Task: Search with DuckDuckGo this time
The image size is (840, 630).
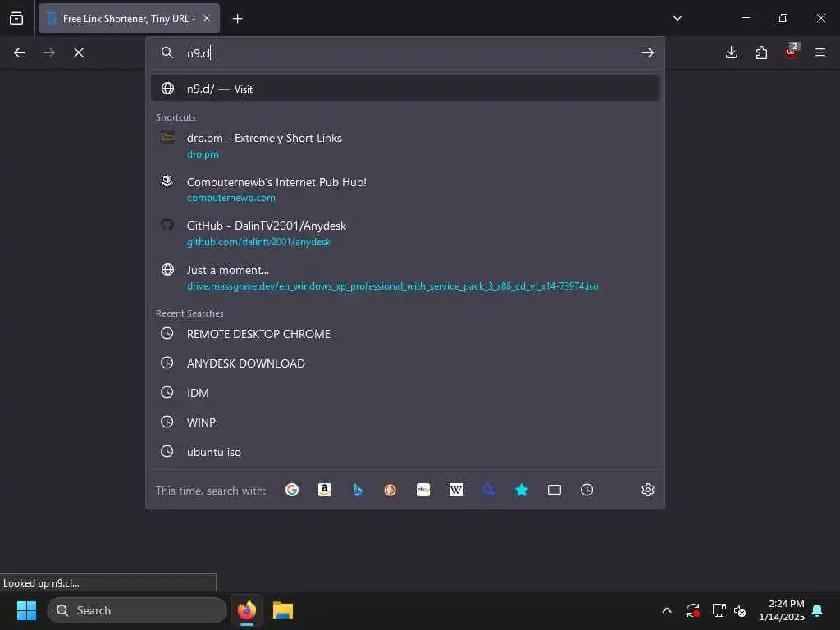Action: click(x=390, y=490)
